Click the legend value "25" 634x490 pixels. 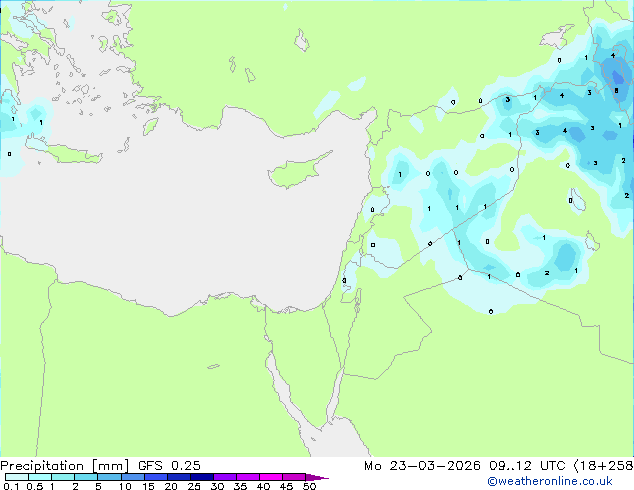tap(194, 486)
